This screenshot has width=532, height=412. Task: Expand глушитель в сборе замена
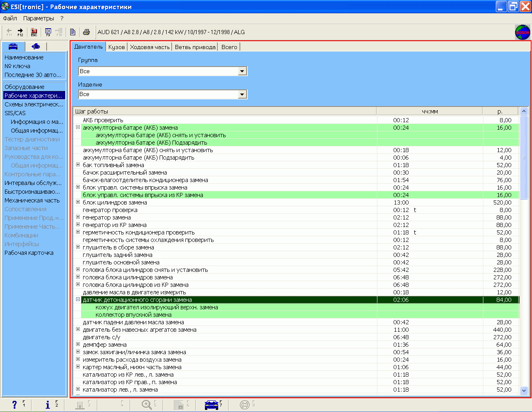click(78, 247)
